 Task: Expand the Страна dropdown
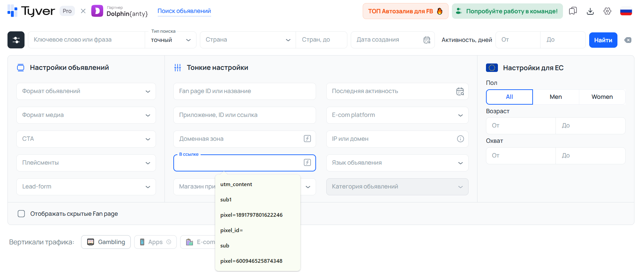[248, 40]
